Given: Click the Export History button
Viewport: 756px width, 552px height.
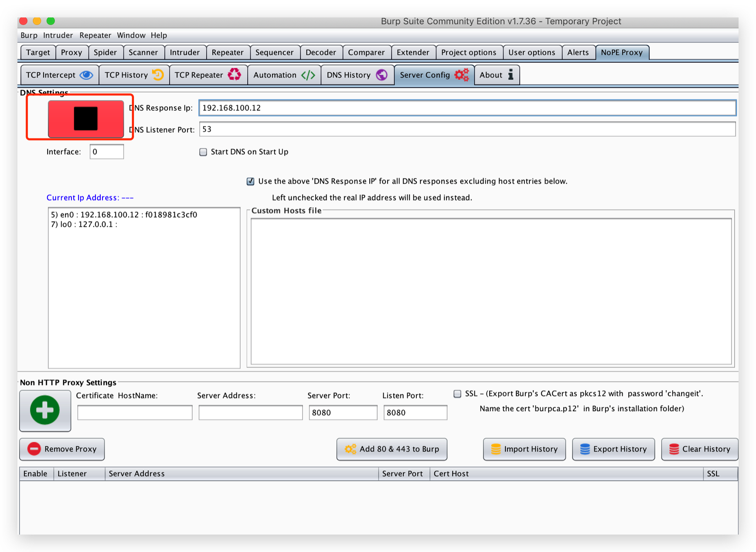Looking at the screenshot, I should tap(613, 449).
